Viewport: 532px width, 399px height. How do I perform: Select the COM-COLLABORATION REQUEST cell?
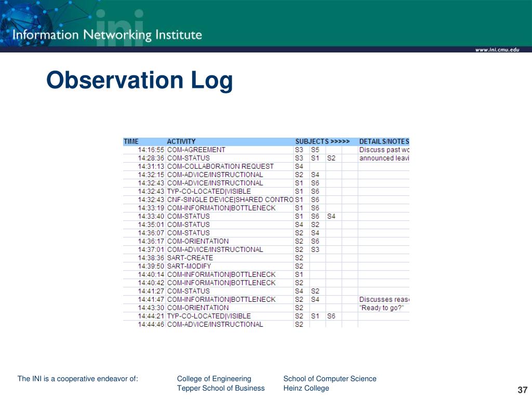(220, 167)
